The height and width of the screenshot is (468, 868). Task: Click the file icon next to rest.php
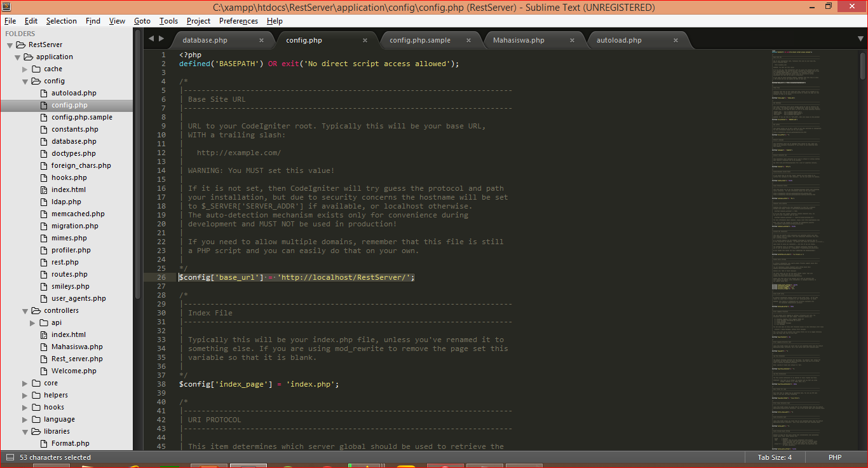coord(44,263)
